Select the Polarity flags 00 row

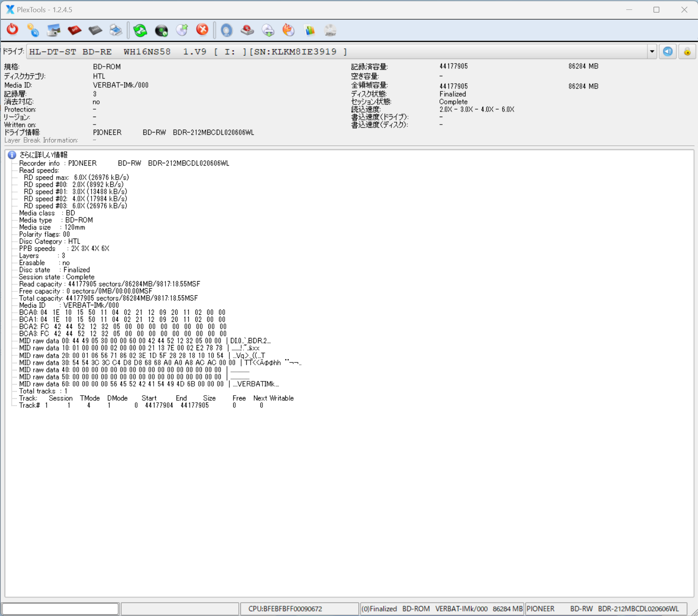(x=44, y=234)
